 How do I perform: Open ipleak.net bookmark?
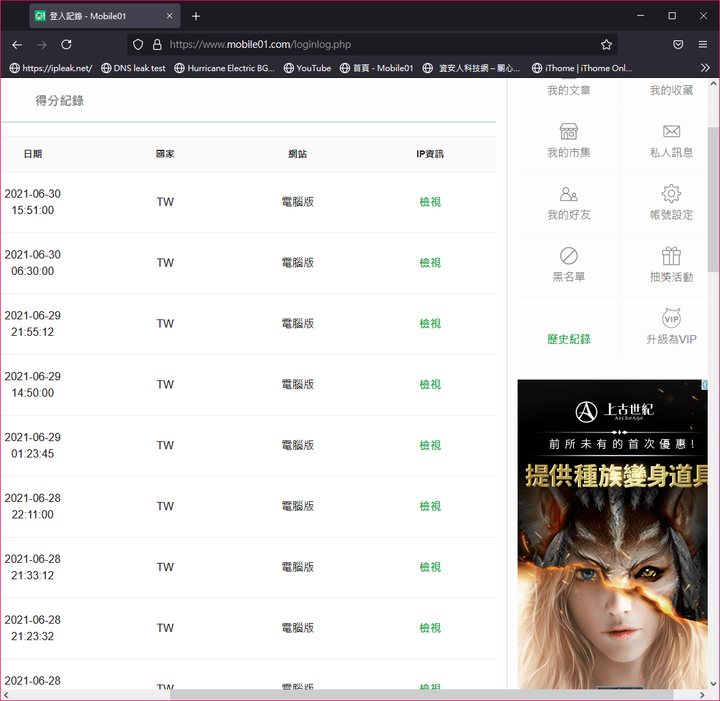[x=51, y=68]
